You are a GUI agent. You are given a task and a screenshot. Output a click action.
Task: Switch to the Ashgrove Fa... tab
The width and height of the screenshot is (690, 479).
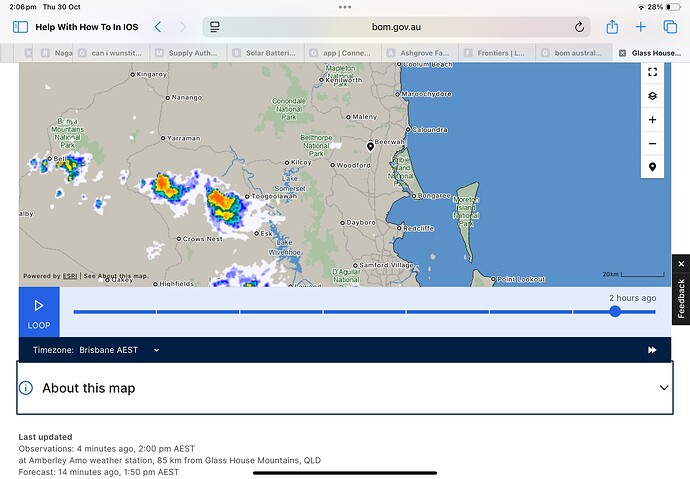pos(420,53)
